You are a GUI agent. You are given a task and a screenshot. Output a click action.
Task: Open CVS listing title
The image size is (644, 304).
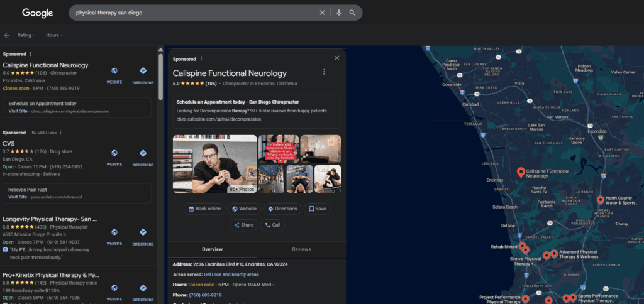9,144
